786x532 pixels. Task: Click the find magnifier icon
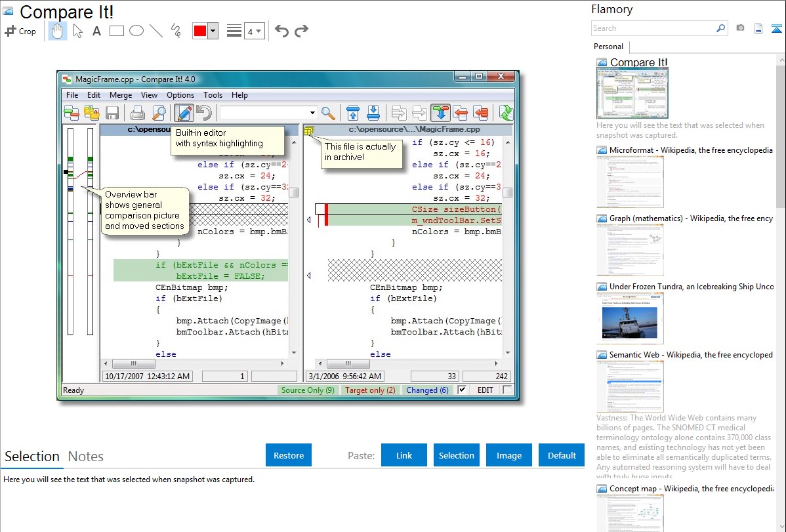point(328,113)
